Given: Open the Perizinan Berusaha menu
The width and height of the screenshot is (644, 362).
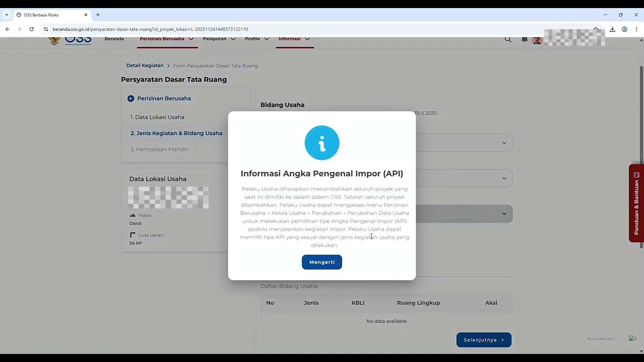Looking at the screenshot, I should pos(162,39).
